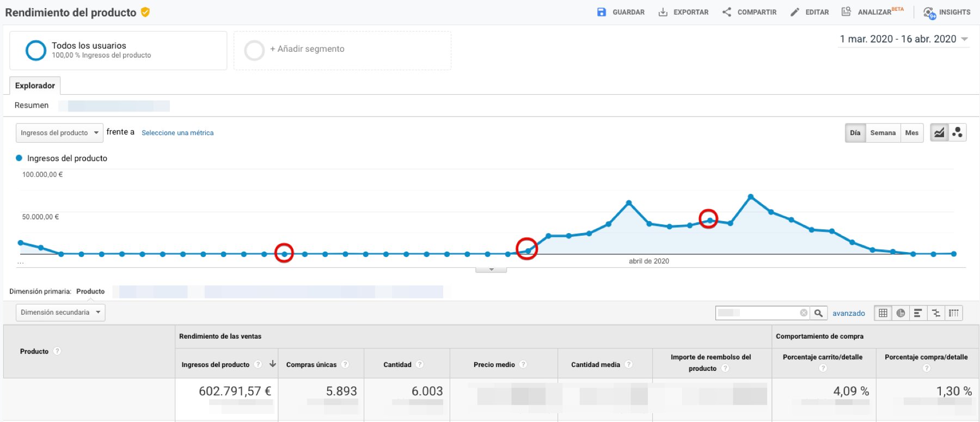Click the Editar pencil icon

pos(795,12)
